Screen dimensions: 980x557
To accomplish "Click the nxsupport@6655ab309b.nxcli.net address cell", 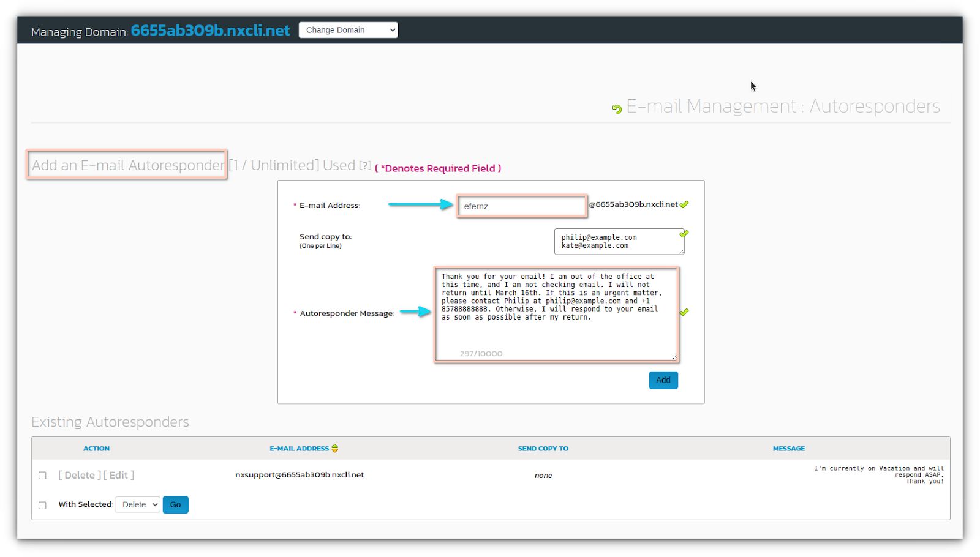I will pyautogui.click(x=300, y=475).
